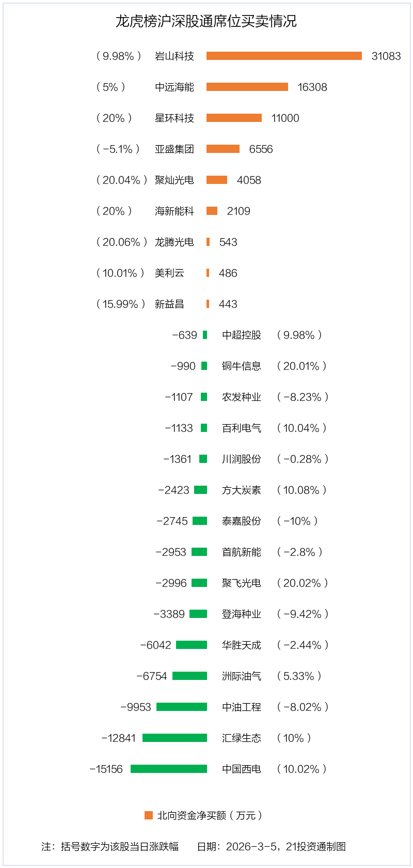Select the 美利云 stock label
The width and height of the screenshot is (413, 868).
169,273
